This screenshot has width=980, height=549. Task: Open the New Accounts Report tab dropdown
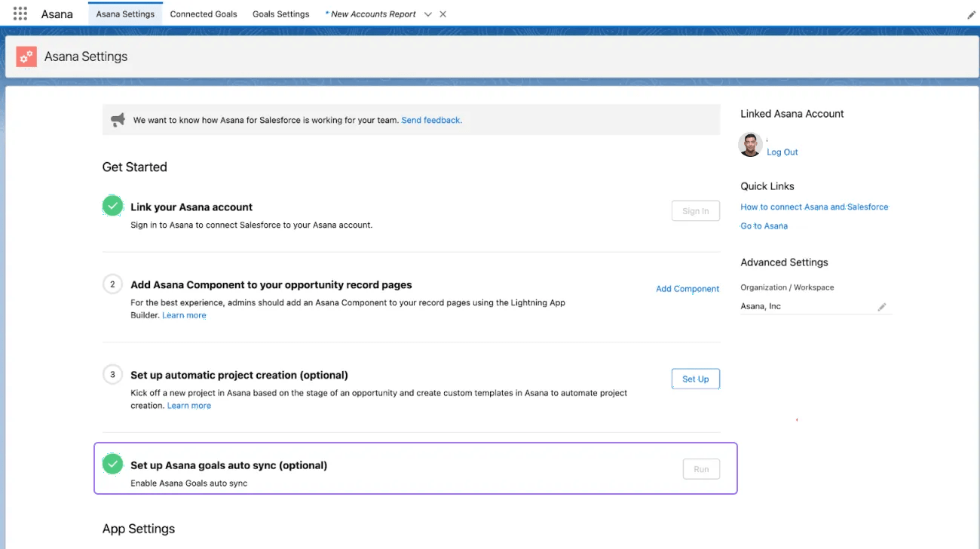pos(427,14)
